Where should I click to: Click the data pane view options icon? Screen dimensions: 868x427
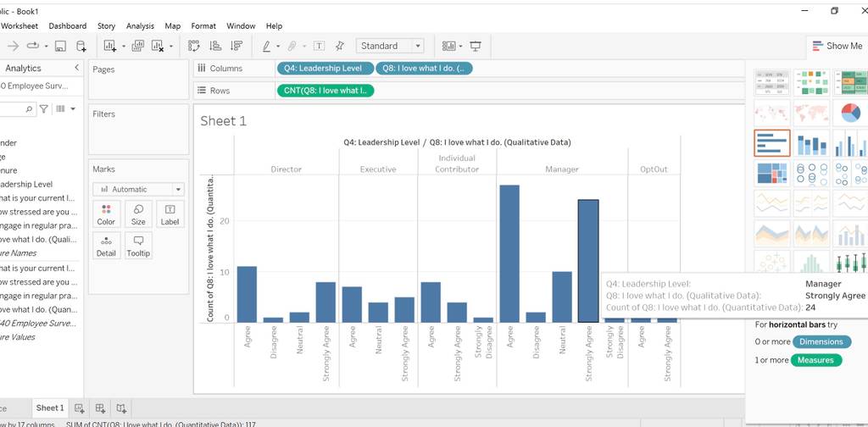(60, 109)
